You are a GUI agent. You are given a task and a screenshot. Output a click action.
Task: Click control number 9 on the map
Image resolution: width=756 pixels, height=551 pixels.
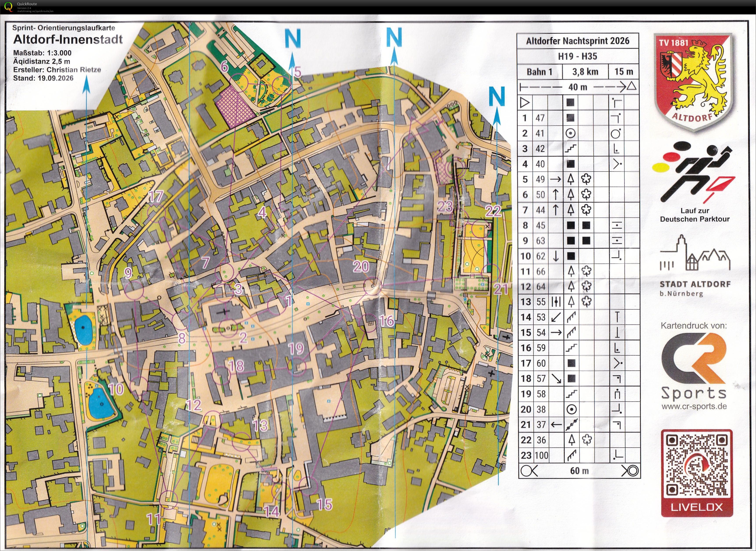[128, 273]
